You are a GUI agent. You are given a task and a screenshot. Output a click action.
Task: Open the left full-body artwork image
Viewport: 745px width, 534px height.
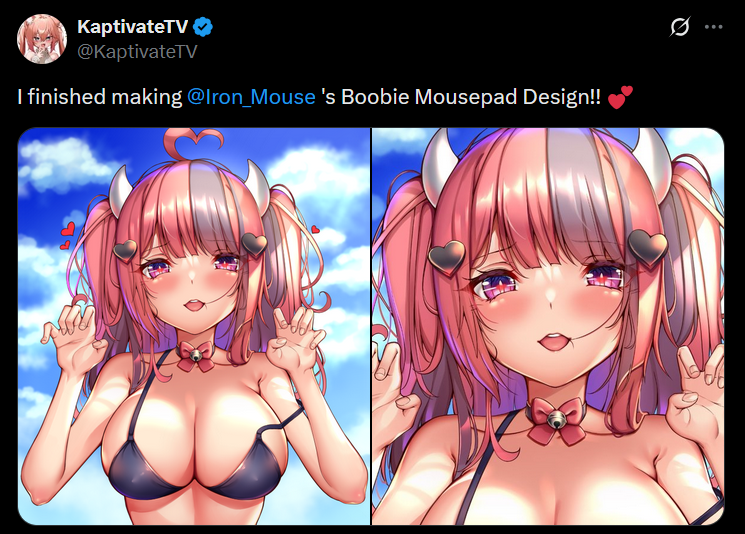[x=194, y=326]
